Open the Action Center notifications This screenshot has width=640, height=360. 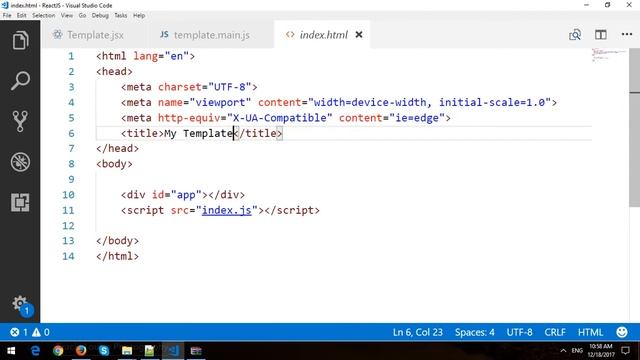[625, 351]
